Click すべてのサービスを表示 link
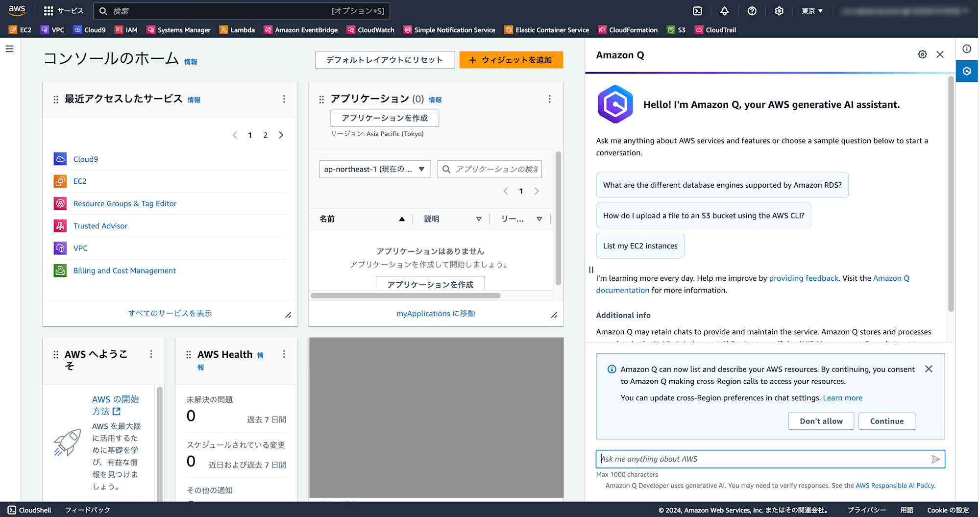Viewport: 980px width, 517px height. point(170,313)
